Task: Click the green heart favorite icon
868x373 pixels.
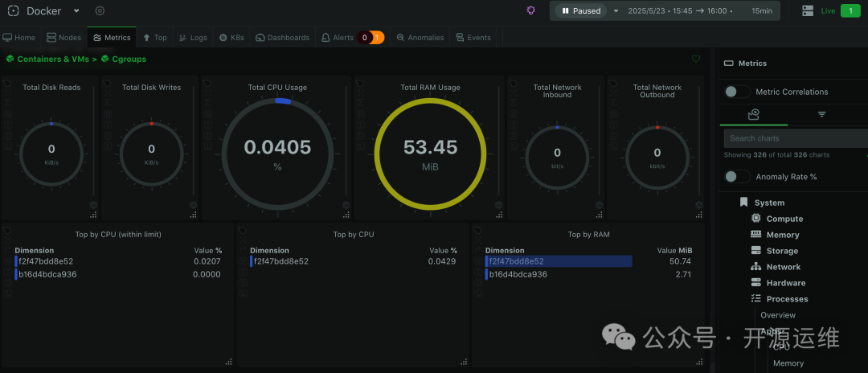Action: click(696, 59)
